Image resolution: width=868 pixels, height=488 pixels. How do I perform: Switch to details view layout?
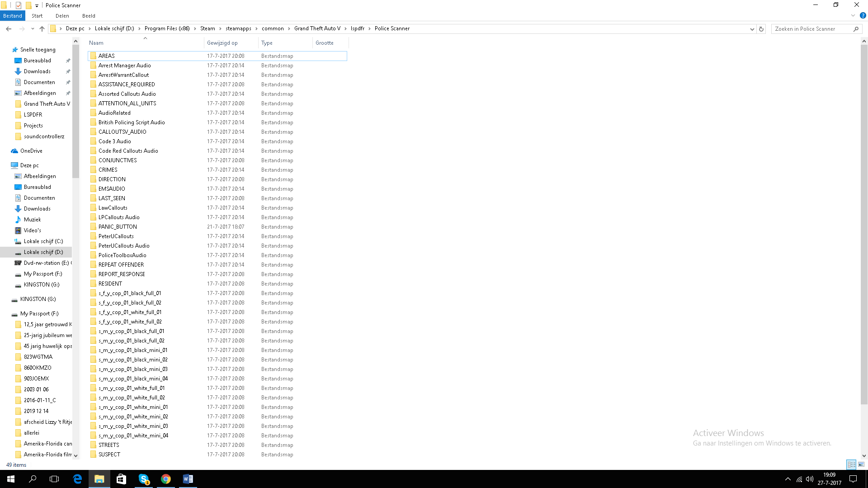click(x=851, y=465)
